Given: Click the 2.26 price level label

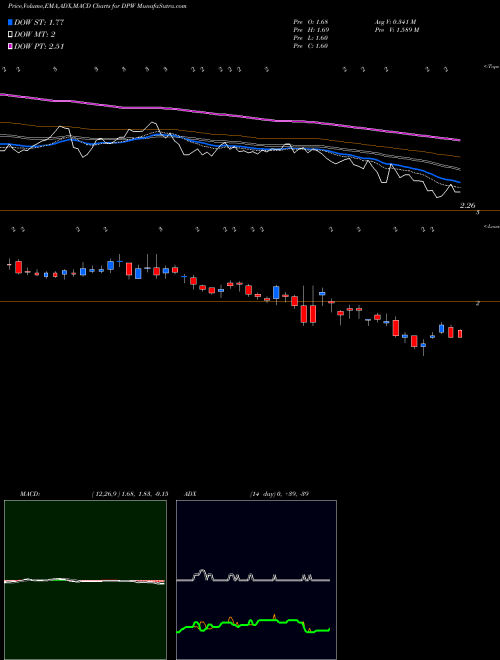Looking at the screenshot, I should (x=467, y=206).
